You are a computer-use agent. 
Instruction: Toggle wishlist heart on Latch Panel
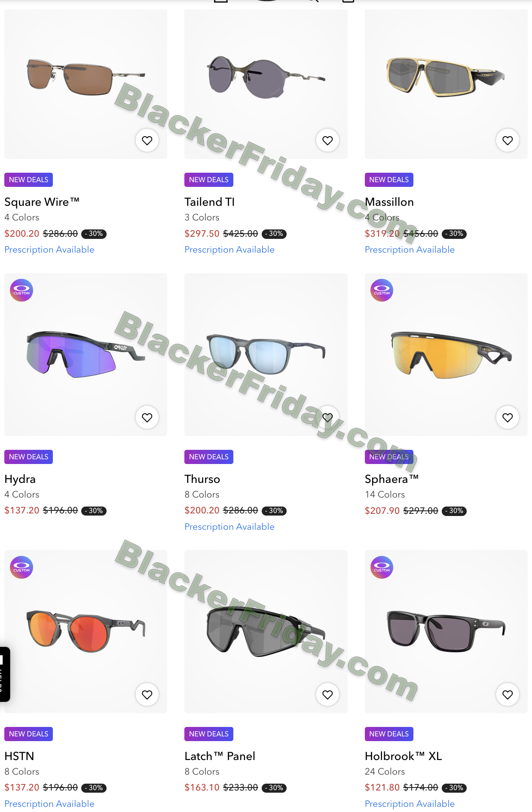pyautogui.click(x=327, y=694)
